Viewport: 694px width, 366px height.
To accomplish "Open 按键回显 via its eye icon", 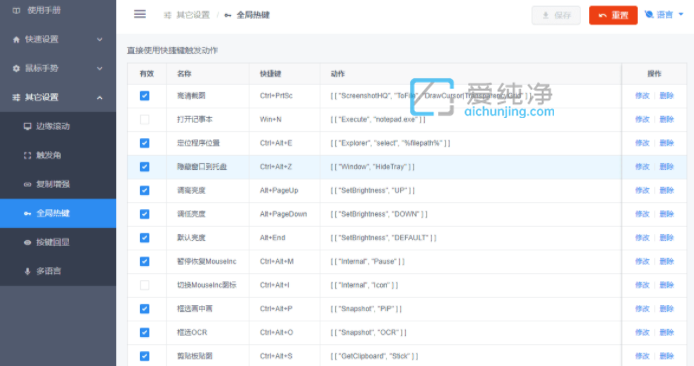I will point(27,242).
